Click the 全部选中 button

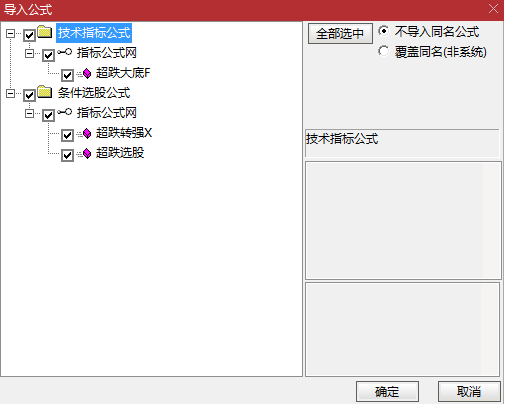coord(340,33)
